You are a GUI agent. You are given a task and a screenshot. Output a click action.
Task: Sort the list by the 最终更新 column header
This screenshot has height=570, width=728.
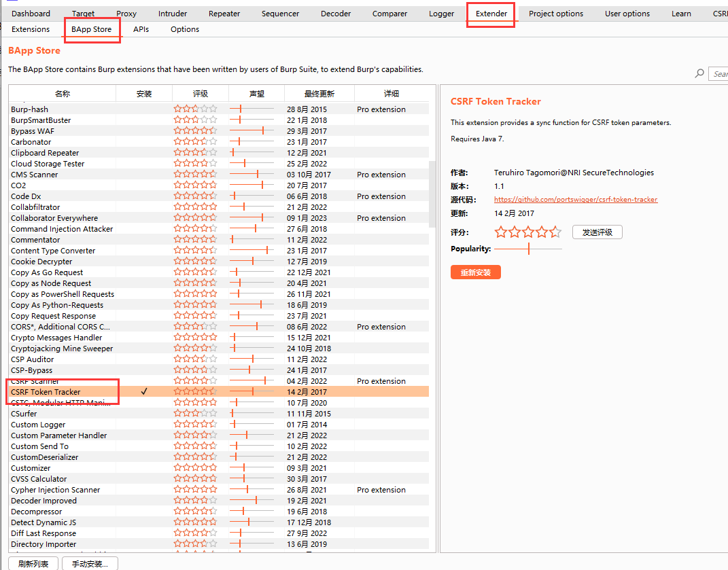click(x=319, y=94)
